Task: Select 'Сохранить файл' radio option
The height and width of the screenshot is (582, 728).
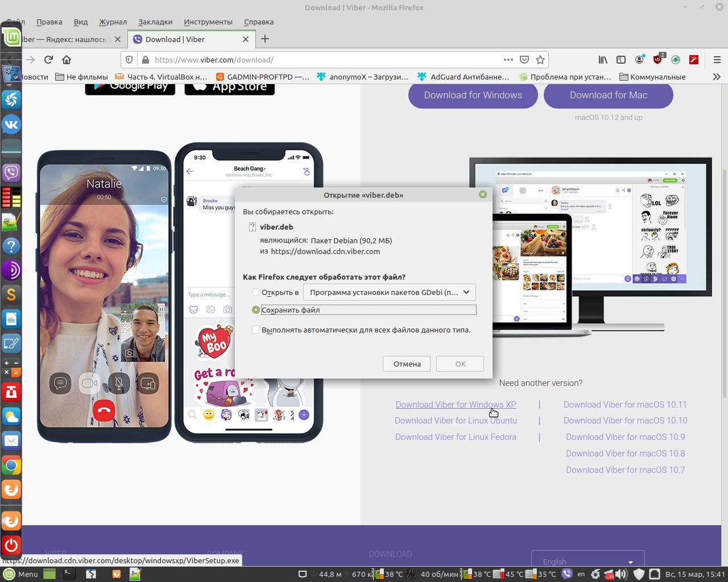Action: click(x=256, y=310)
